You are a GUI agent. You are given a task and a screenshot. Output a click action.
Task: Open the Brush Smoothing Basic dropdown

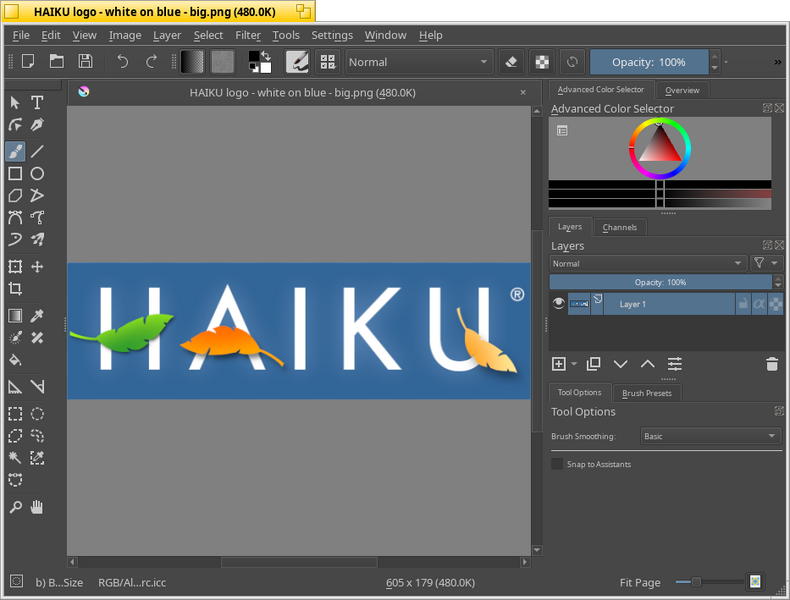click(x=710, y=436)
